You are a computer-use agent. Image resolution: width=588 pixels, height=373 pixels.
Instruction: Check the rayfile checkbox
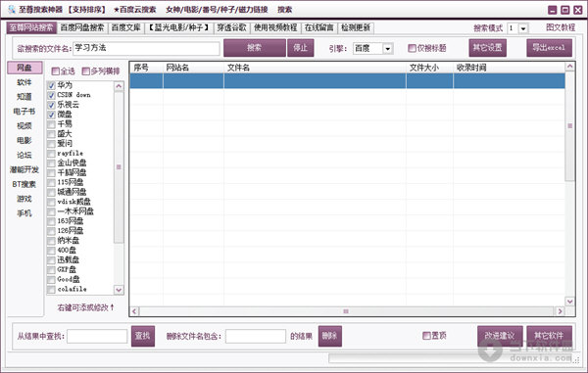click(51, 154)
